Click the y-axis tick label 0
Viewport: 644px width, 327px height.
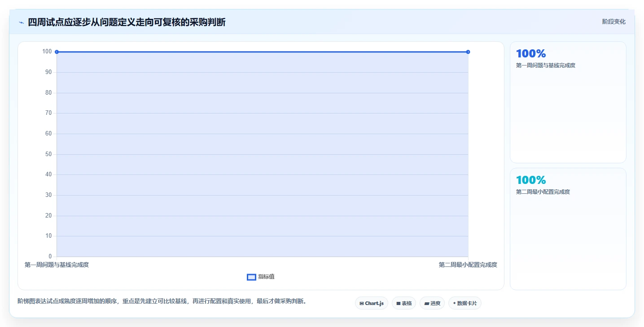click(50, 257)
